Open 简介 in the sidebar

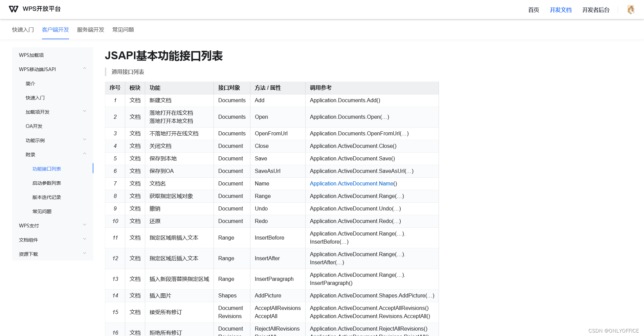pos(30,84)
